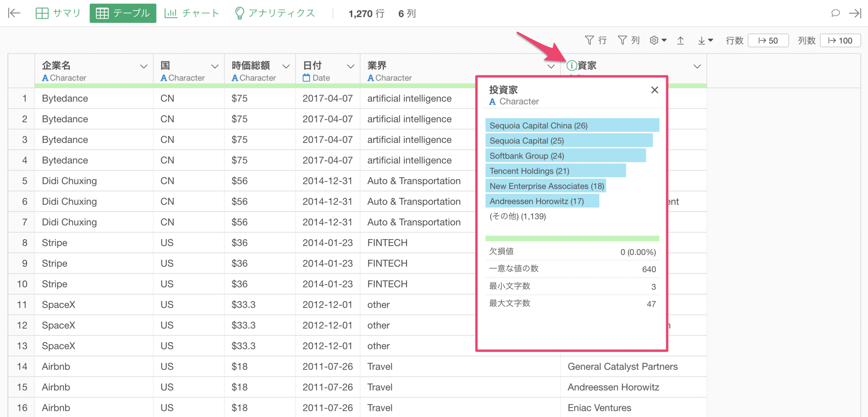Click CN cell in row 3
This screenshot has height=417, width=868.
click(189, 140)
